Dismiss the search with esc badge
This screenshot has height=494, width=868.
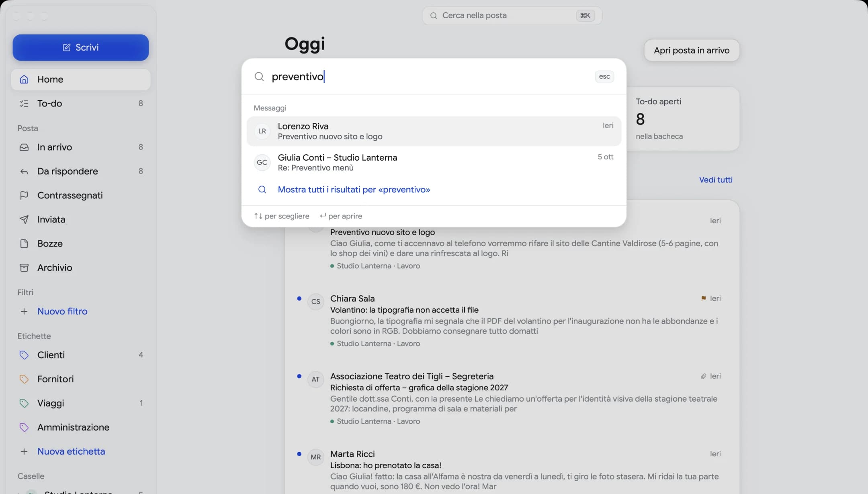pos(604,77)
